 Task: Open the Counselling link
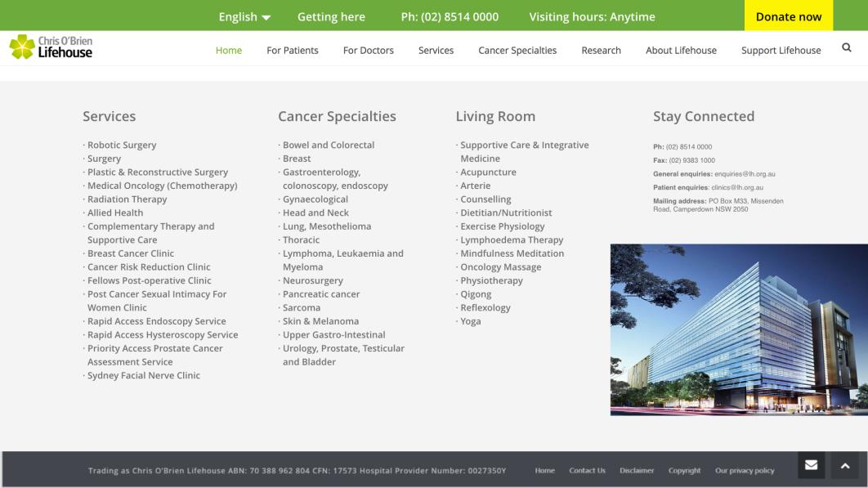[486, 199]
